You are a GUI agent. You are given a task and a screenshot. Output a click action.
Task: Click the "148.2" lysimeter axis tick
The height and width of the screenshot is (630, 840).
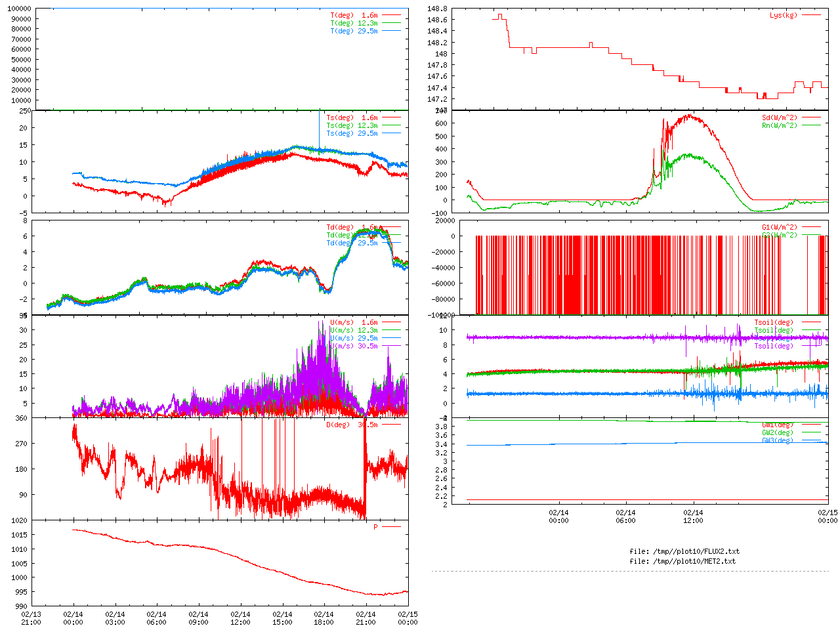point(437,43)
